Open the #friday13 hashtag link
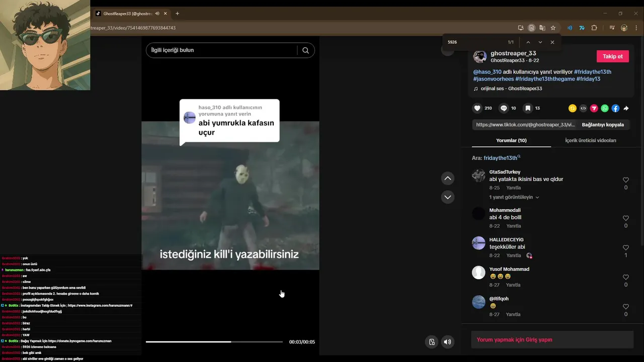This screenshot has height=362, width=644. pos(588,79)
